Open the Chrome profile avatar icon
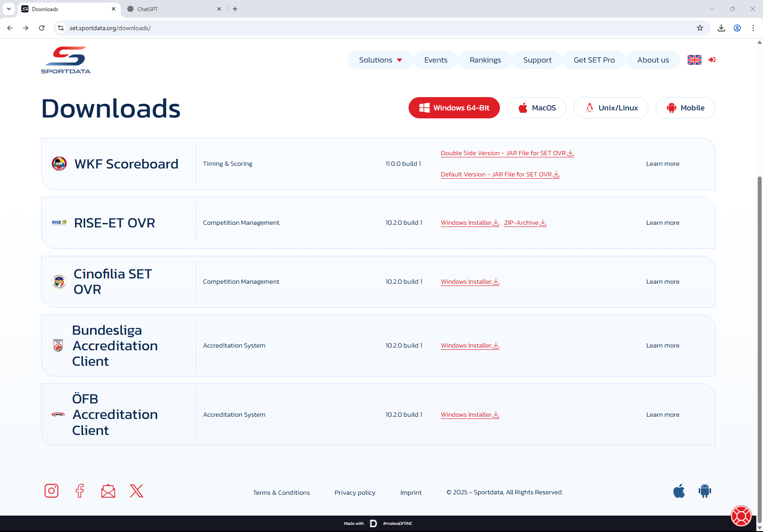 [737, 28]
